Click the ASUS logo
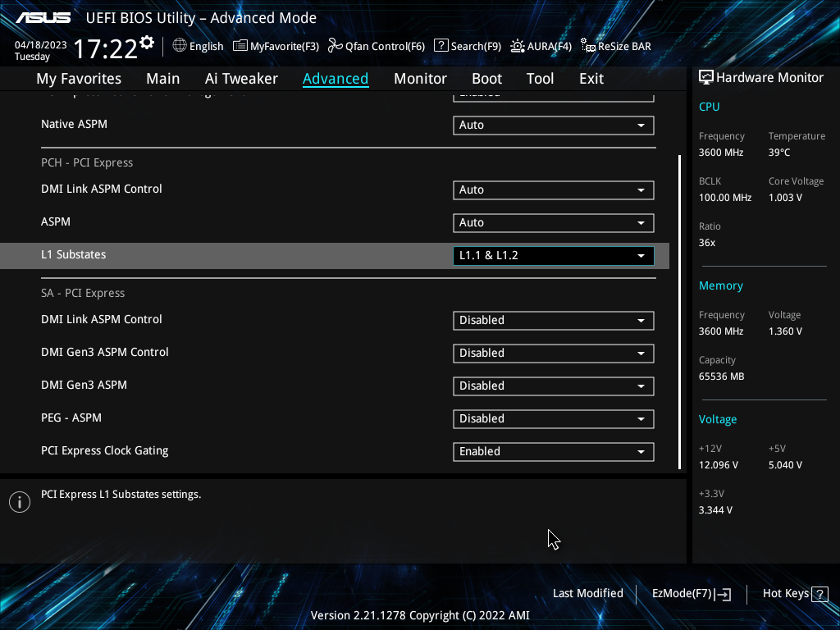 point(43,18)
